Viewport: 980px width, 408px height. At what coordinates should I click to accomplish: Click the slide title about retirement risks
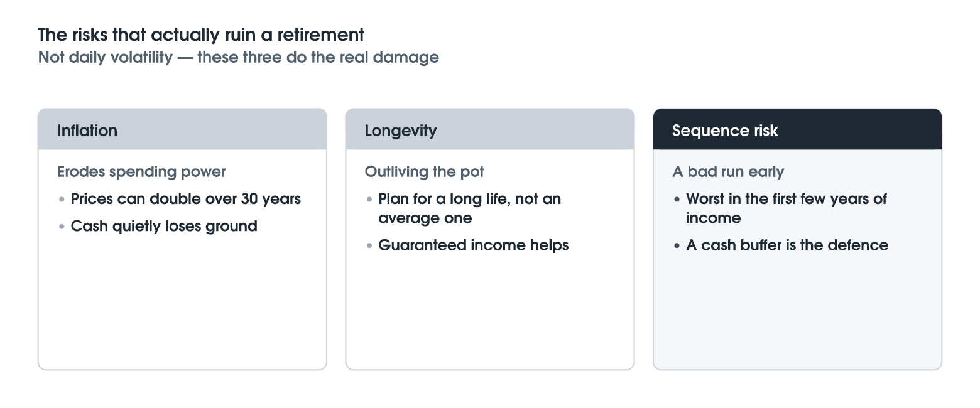pos(201,35)
